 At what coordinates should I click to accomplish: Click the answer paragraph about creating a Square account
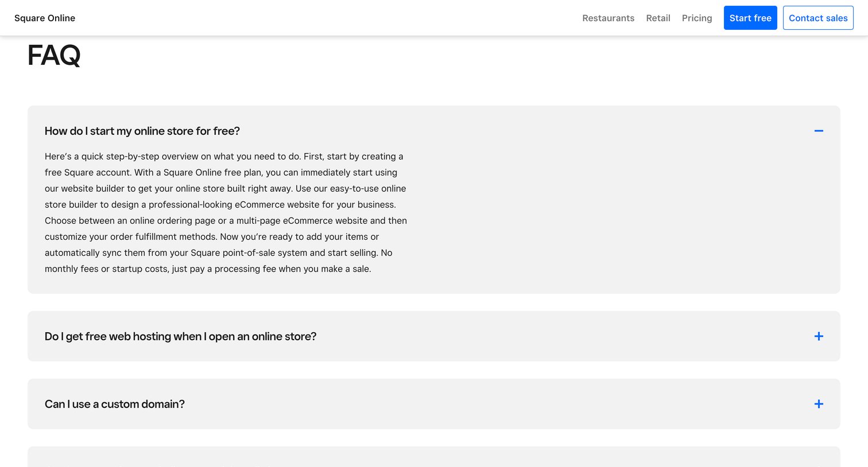click(226, 212)
